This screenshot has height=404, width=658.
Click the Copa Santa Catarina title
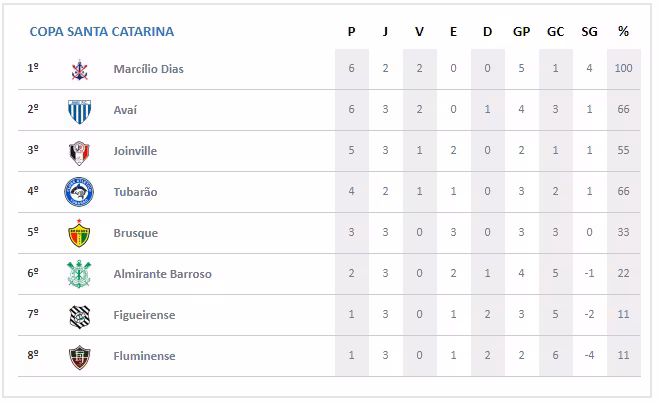click(x=101, y=32)
